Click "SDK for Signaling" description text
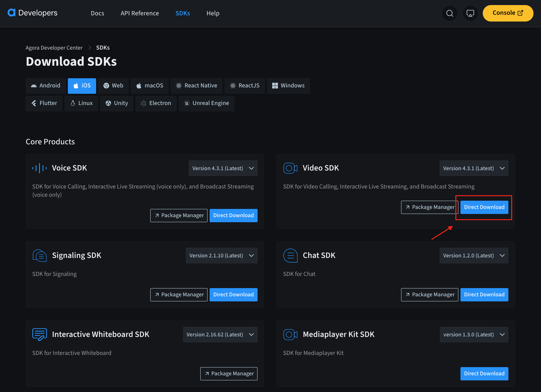541x392 pixels. (54, 274)
